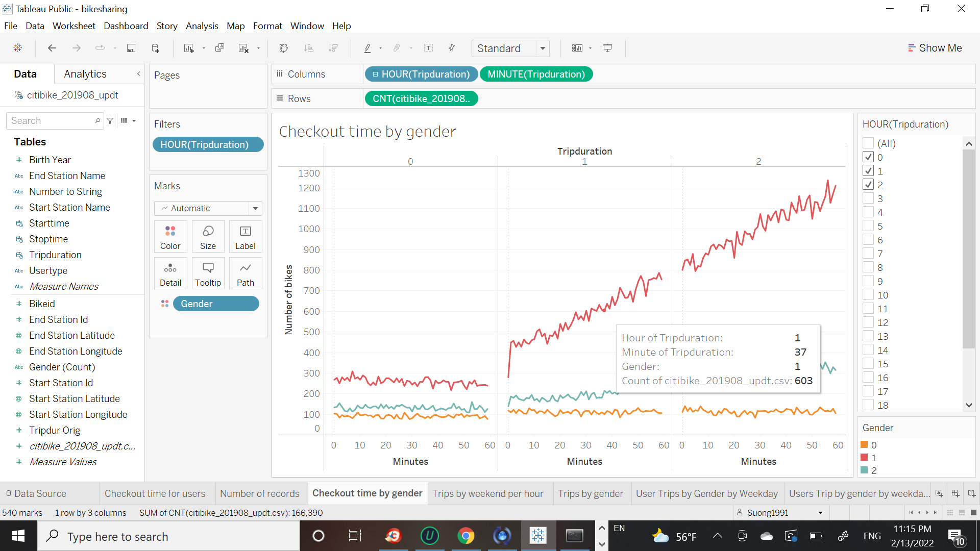This screenshot has height=551, width=980.
Task: Click the Label marks card
Action: tap(245, 237)
